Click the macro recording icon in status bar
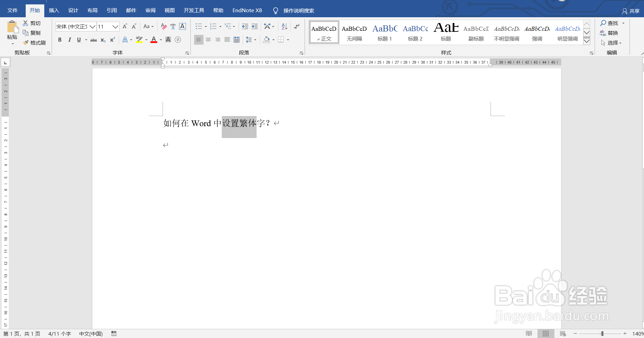The width and height of the screenshot is (644, 338). [114, 334]
